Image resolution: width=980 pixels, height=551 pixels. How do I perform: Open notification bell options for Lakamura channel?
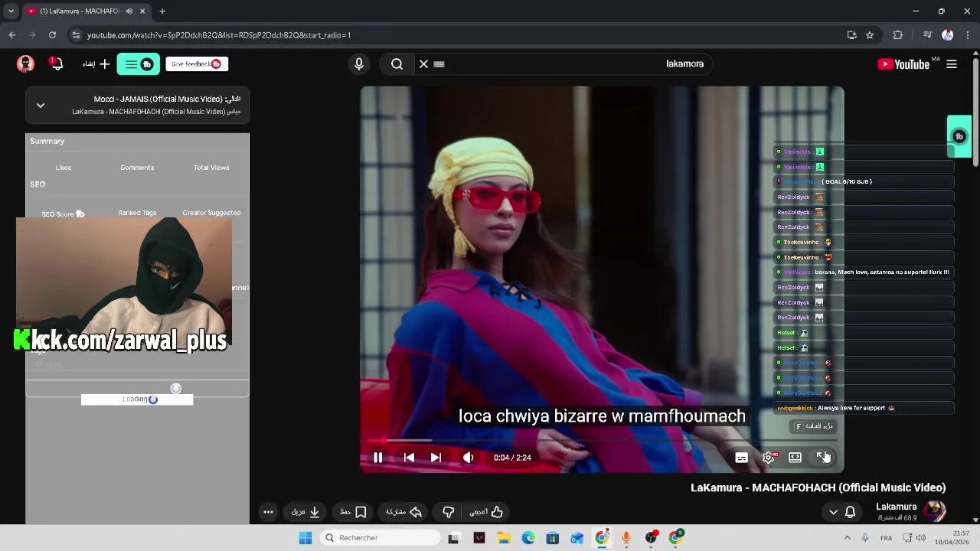[841, 512]
